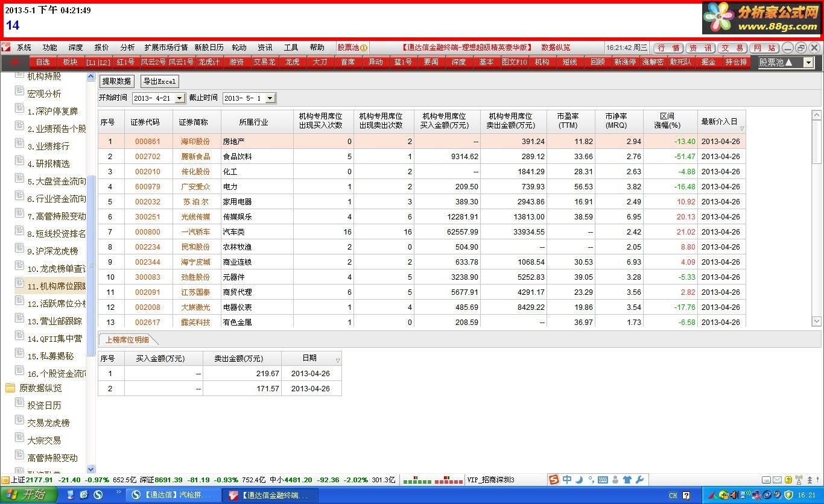Click the 上证 index value 2177.91
The width and height of the screenshot is (824, 504).
pos(39,480)
